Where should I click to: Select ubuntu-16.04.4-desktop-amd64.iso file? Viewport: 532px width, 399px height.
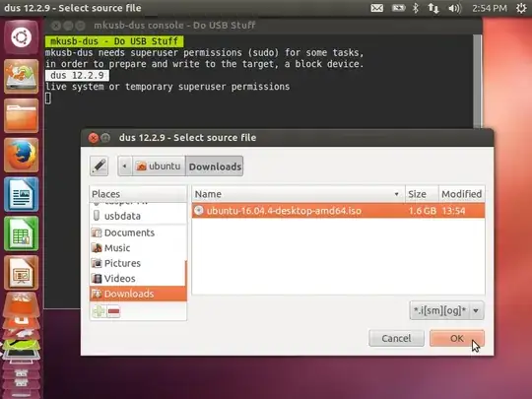pyautogui.click(x=338, y=211)
